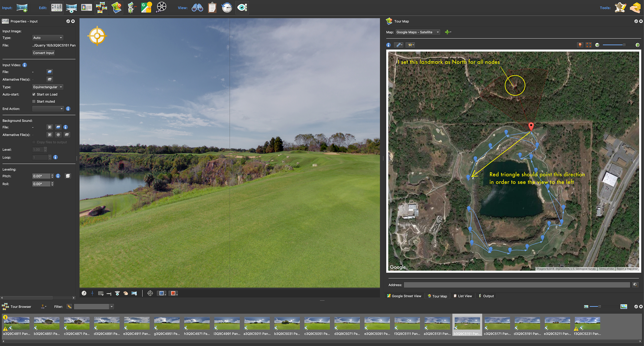Click the target crosshair icon in viewer toolbar
Screen dimensions: 644x346
point(150,293)
